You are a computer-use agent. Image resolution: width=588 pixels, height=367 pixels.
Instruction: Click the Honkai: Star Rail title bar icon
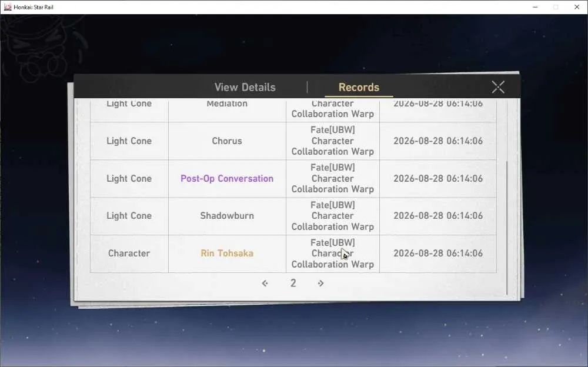click(x=8, y=7)
